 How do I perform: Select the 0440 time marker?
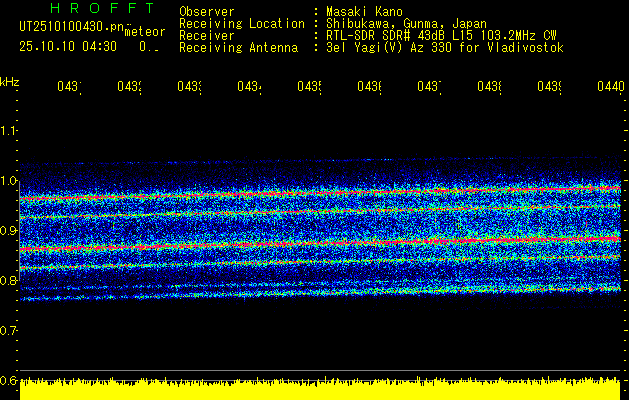(x=609, y=88)
